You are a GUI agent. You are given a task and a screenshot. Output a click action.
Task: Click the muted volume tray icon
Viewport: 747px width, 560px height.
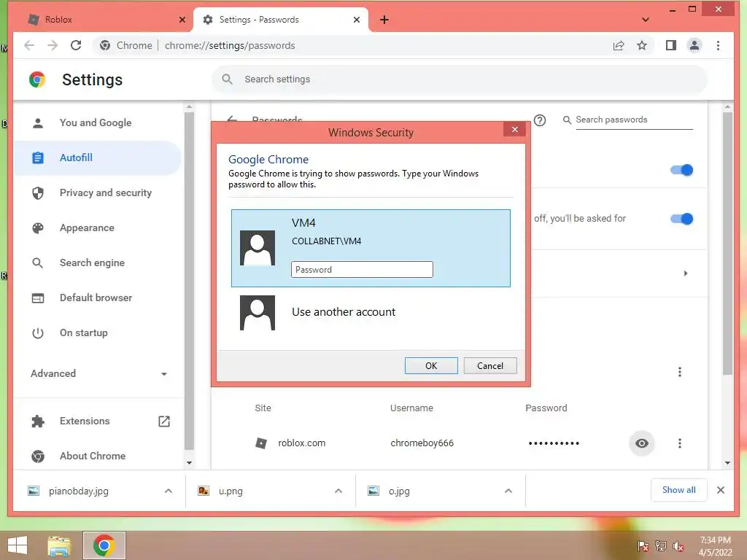point(678,546)
